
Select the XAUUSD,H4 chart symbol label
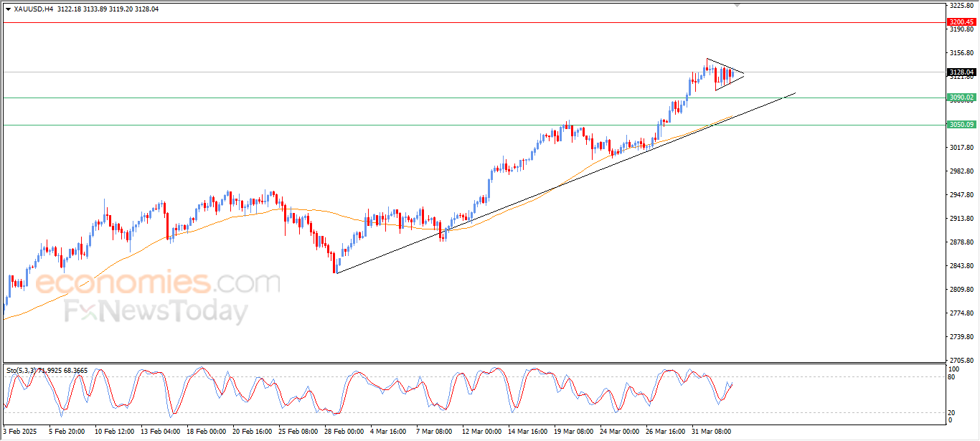pos(33,9)
